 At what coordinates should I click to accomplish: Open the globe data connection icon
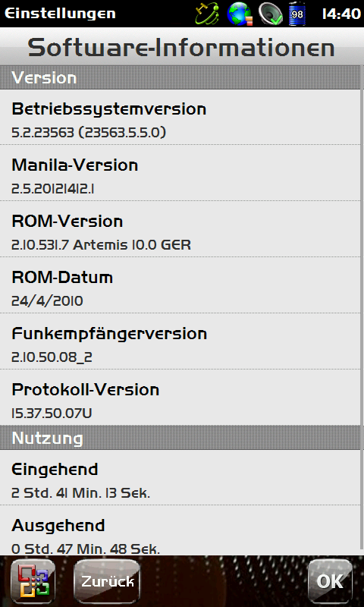(240, 14)
